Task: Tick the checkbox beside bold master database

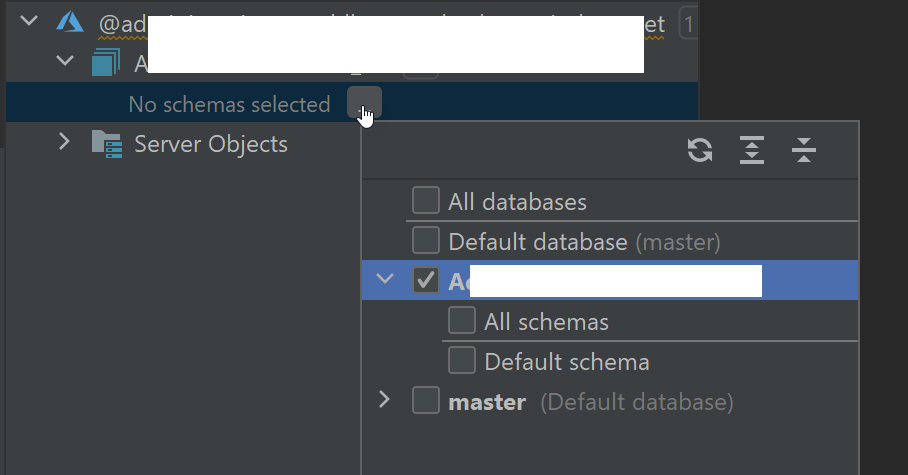Action: (x=426, y=401)
